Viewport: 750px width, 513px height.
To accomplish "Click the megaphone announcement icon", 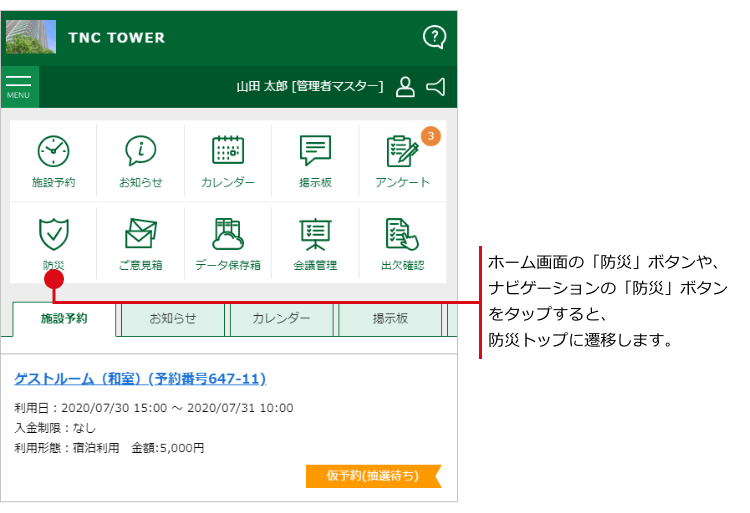I will 435,87.
